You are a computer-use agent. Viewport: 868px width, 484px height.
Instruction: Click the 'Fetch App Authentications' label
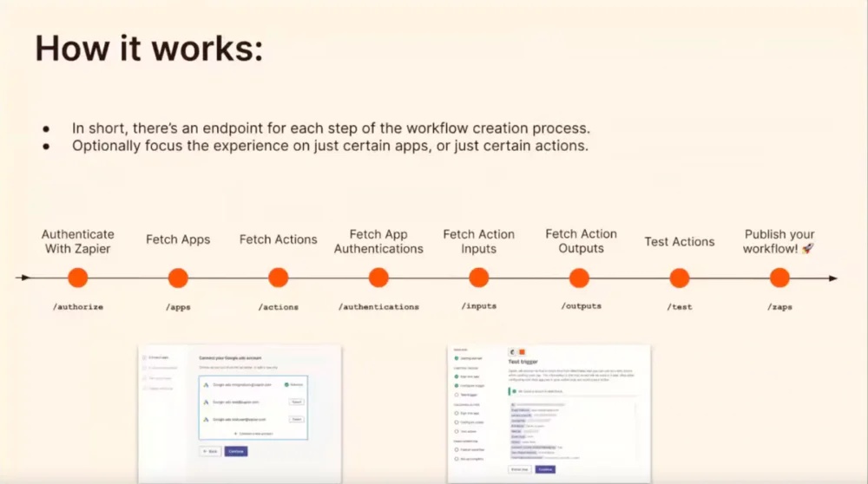pyautogui.click(x=378, y=242)
